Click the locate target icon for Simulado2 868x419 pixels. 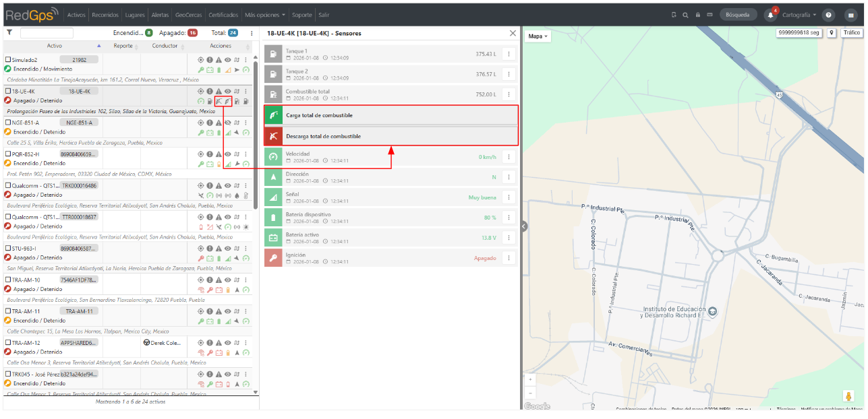pos(201,60)
